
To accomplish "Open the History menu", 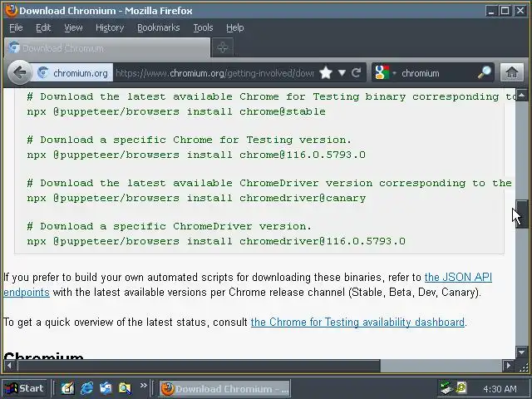I will pyautogui.click(x=110, y=27).
